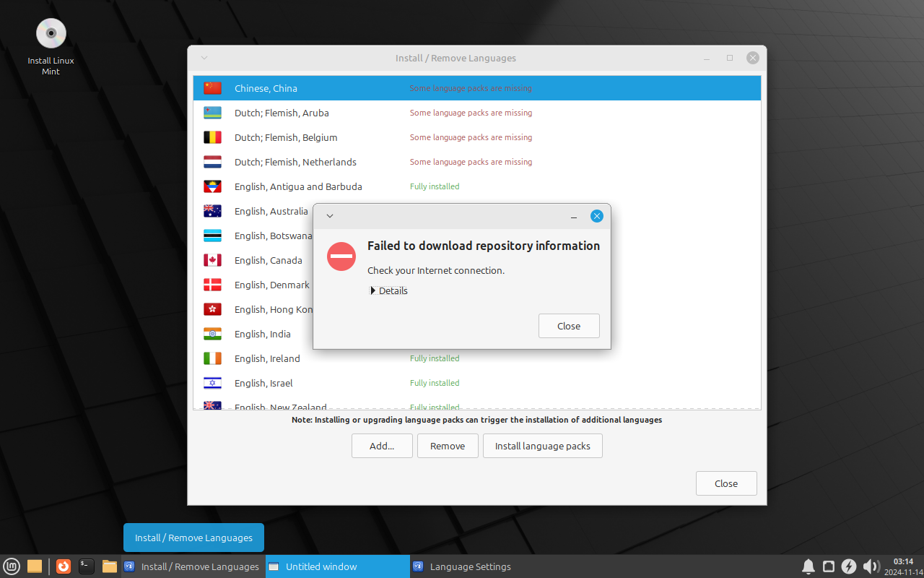Screen dimensions: 924x578
Task: Open the Linux Mint start menu
Action: 12,566
